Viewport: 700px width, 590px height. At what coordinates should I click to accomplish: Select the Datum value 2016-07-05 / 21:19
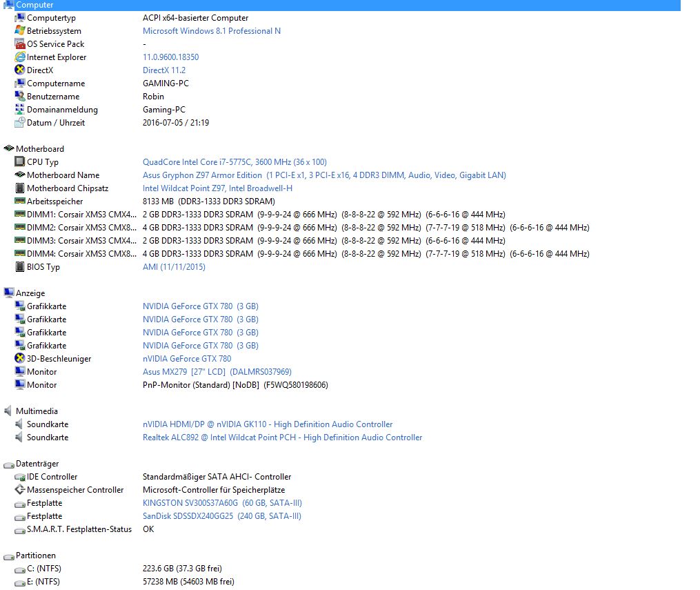175,122
